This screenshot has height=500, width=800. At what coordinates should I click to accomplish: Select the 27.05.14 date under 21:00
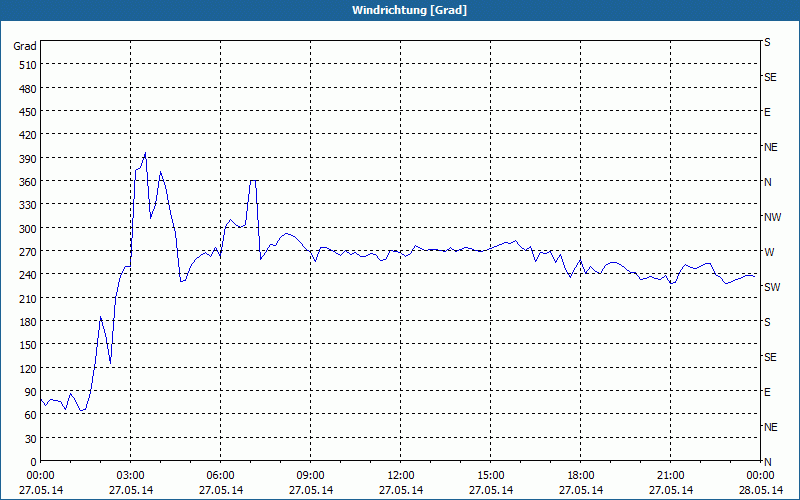670,490
